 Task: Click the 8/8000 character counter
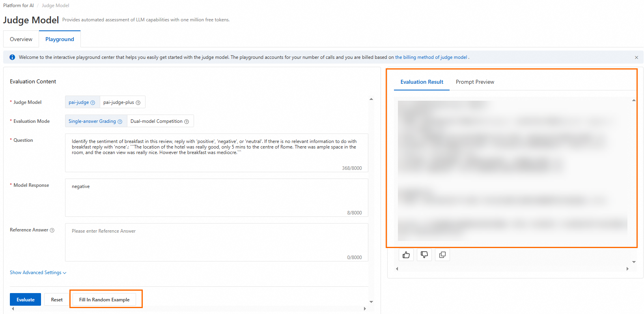(x=355, y=213)
